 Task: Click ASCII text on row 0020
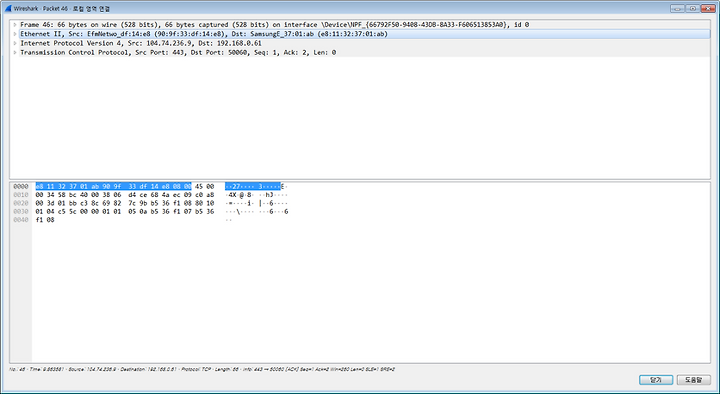click(256, 203)
